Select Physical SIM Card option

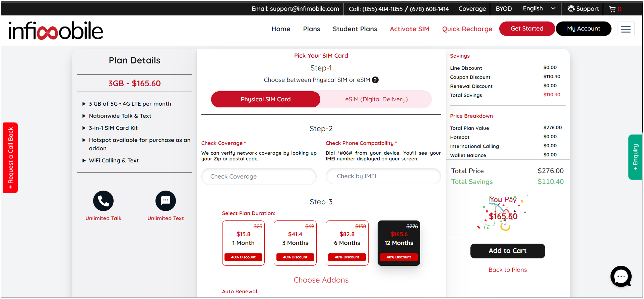pos(266,99)
